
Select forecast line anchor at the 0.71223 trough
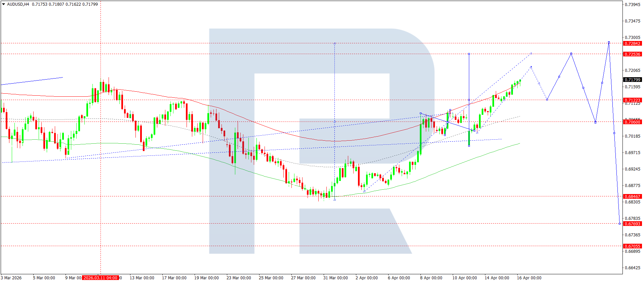[547, 99]
